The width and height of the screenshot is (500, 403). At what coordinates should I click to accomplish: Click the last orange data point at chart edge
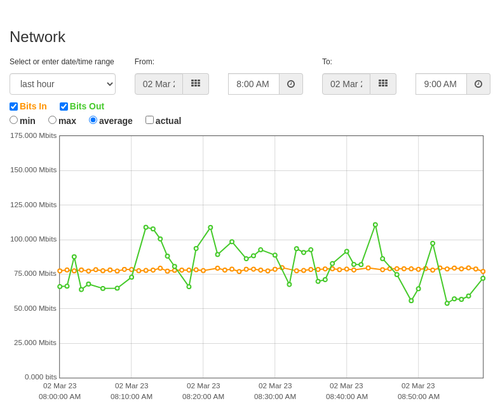[x=483, y=271]
